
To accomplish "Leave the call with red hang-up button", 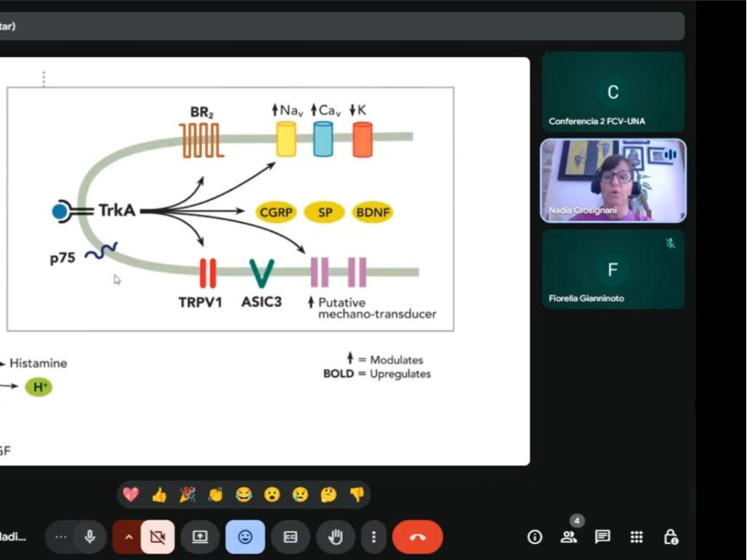I will 417,537.
